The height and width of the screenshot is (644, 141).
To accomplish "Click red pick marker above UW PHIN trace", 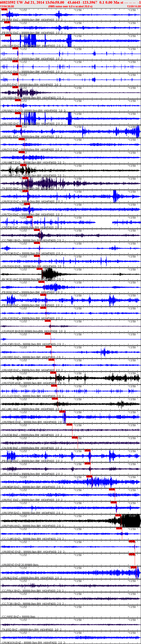I will (118, 516).
